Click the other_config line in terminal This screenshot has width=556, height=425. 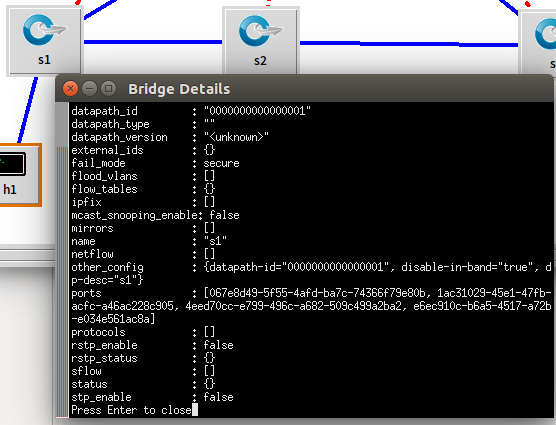tap(311, 274)
